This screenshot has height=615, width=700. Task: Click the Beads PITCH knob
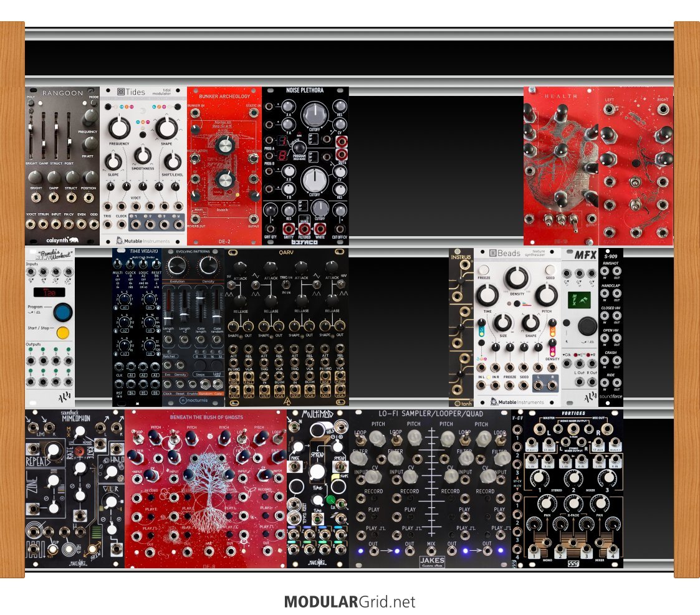tap(547, 295)
